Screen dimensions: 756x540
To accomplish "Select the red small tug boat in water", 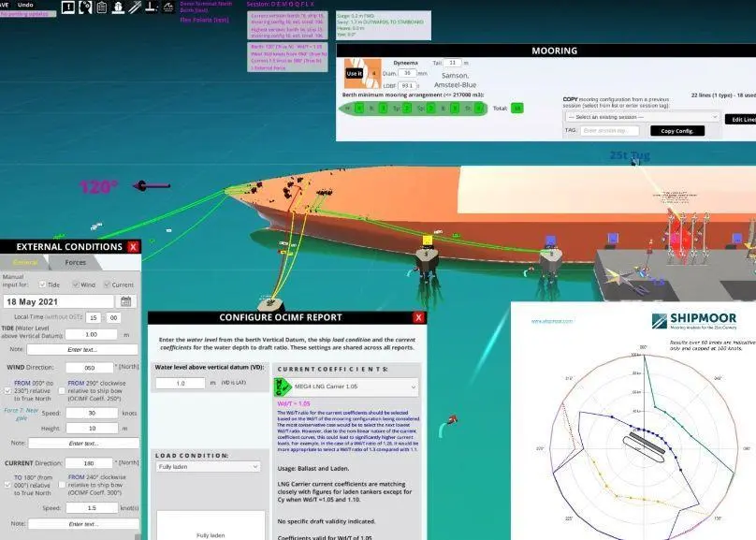I will coord(452,419).
